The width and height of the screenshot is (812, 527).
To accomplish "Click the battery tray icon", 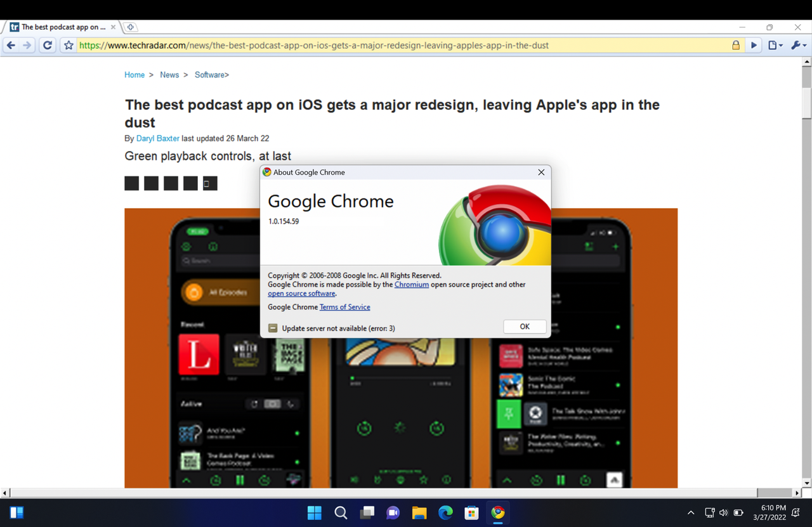I will tap(738, 512).
